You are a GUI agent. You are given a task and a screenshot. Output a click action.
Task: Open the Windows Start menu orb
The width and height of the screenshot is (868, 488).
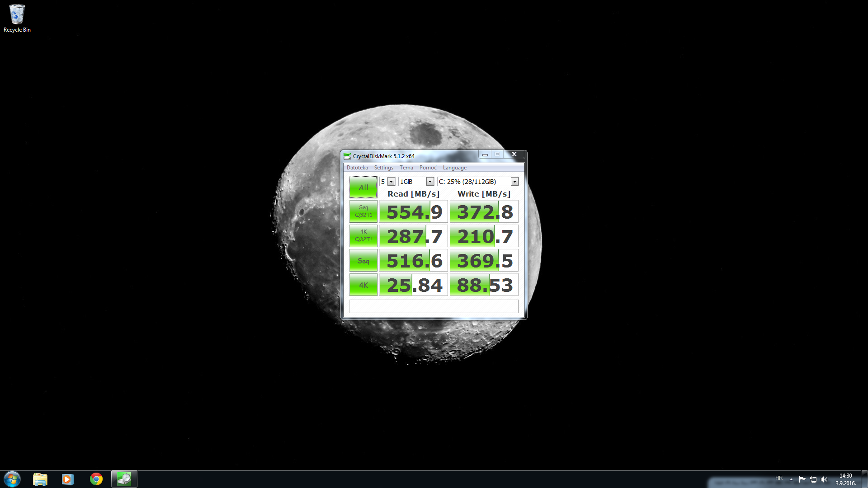(x=12, y=479)
